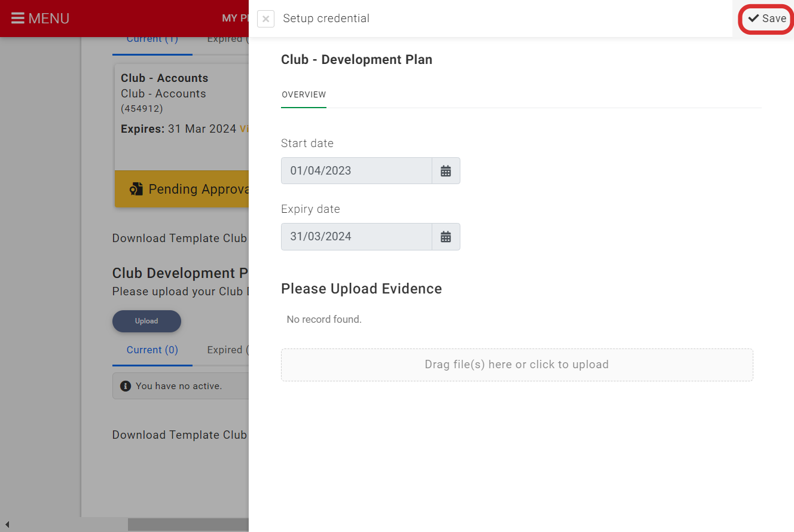Click the 'Club - Development Plan' heading
This screenshot has height=532, width=794.
coord(356,60)
